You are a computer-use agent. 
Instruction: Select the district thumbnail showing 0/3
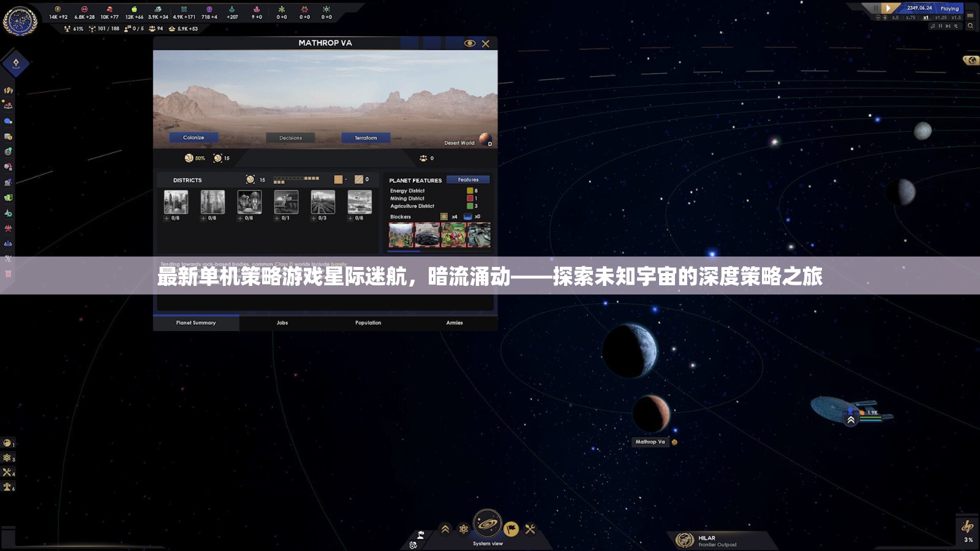[x=323, y=202]
